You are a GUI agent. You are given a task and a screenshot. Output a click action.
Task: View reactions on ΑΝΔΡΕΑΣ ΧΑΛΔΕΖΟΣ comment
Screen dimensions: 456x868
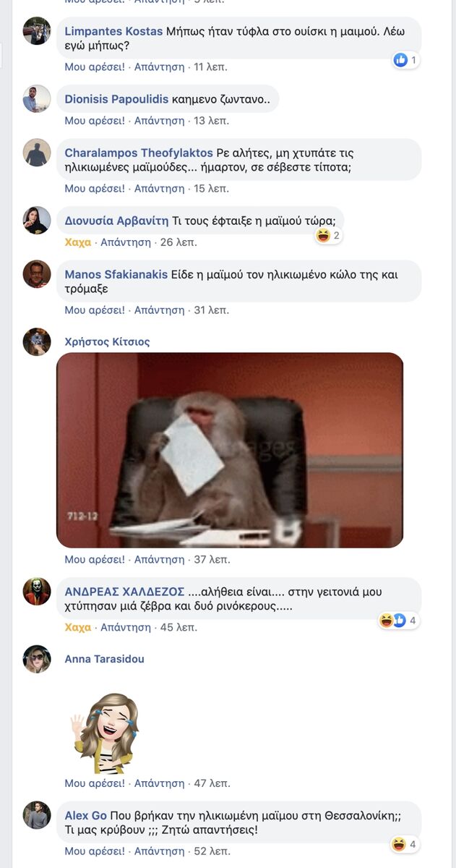(399, 620)
